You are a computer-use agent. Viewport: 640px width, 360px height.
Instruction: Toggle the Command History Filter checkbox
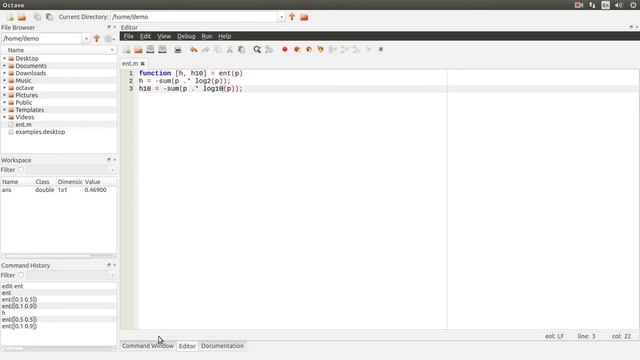coord(21,275)
